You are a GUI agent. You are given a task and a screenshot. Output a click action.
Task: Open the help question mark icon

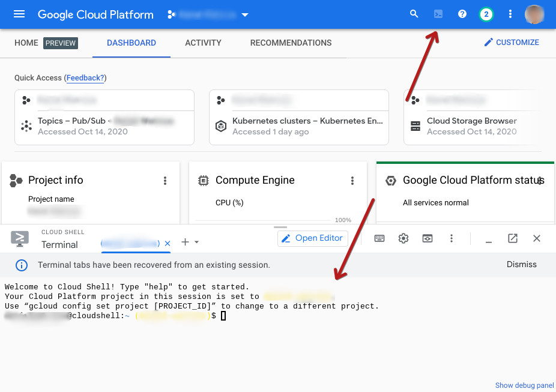click(x=462, y=14)
